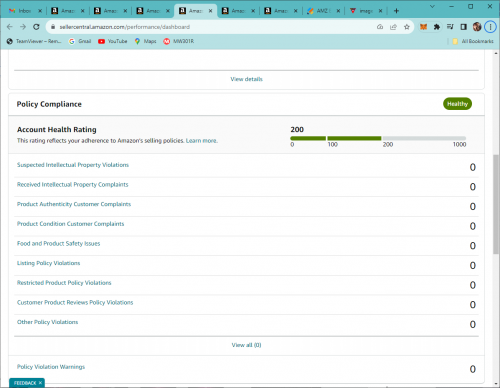The image size is (500, 388).
Task: Open Other Policy Violations
Action: (47, 322)
